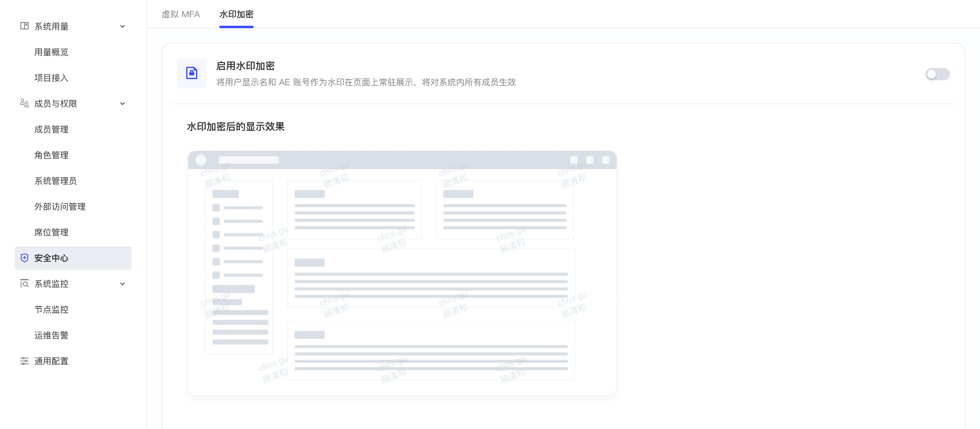Enable the 启用水印加密 switch

tap(937, 74)
